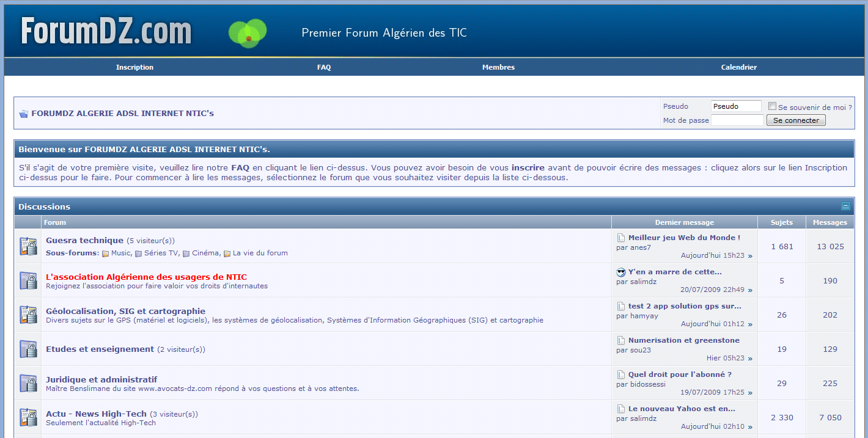
Task: Open the Juridique et administratif forum
Action: pyautogui.click(x=101, y=379)
